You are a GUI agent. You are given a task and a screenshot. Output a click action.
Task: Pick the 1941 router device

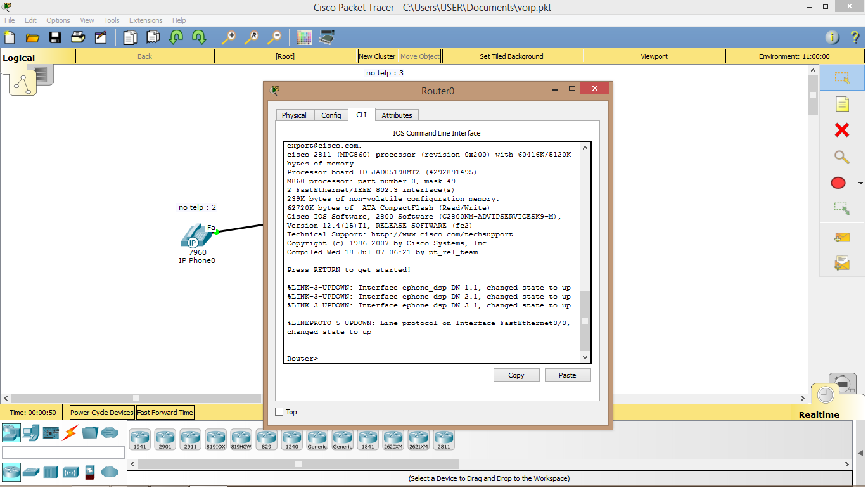[x=139, y=439]
